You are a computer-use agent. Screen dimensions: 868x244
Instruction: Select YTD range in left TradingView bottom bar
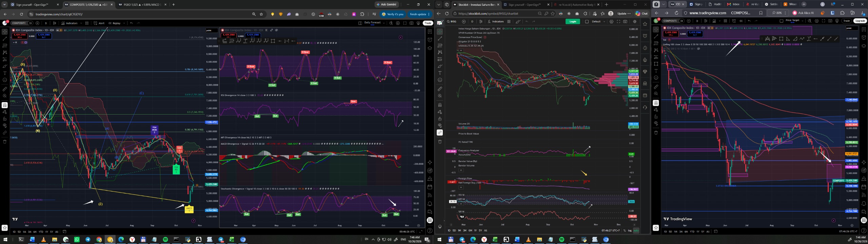[x=41, y=232]
